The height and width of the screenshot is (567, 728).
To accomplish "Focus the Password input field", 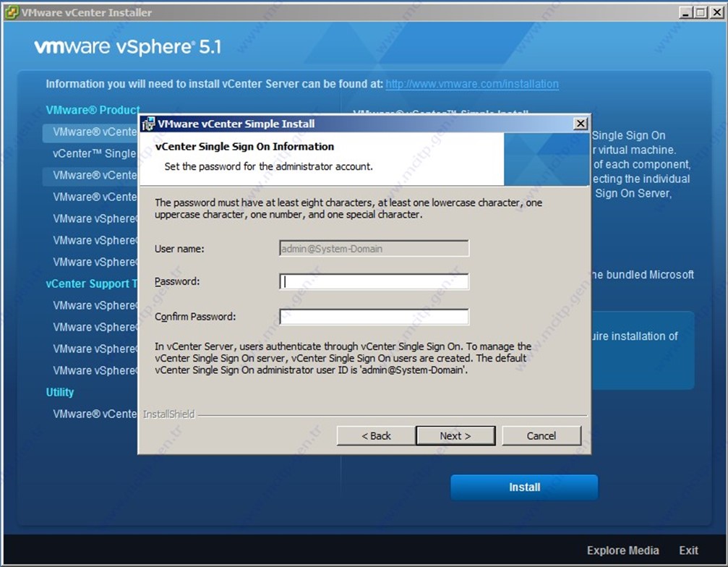I will point(374,281).
